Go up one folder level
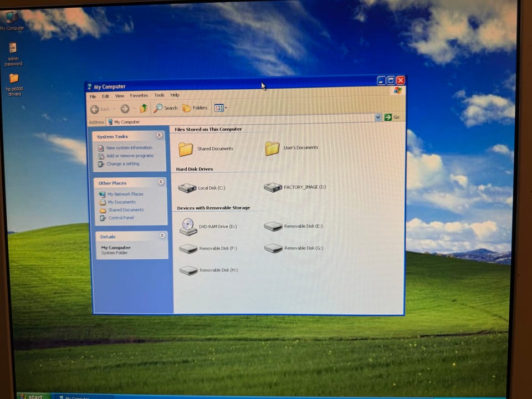The image size is (532, 399). pyautogui.click(x=144, y=108)
